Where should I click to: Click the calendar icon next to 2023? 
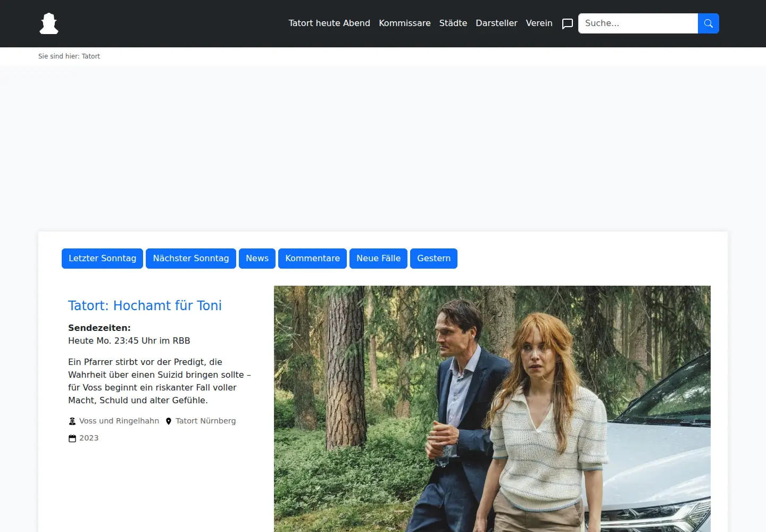pyautogui.click(x=72, y=438)
